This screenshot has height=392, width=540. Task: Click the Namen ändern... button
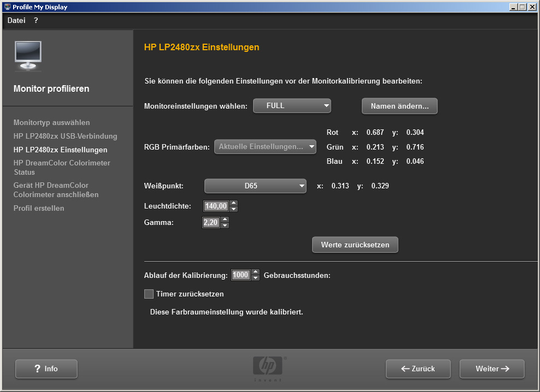tap(400, 106)
